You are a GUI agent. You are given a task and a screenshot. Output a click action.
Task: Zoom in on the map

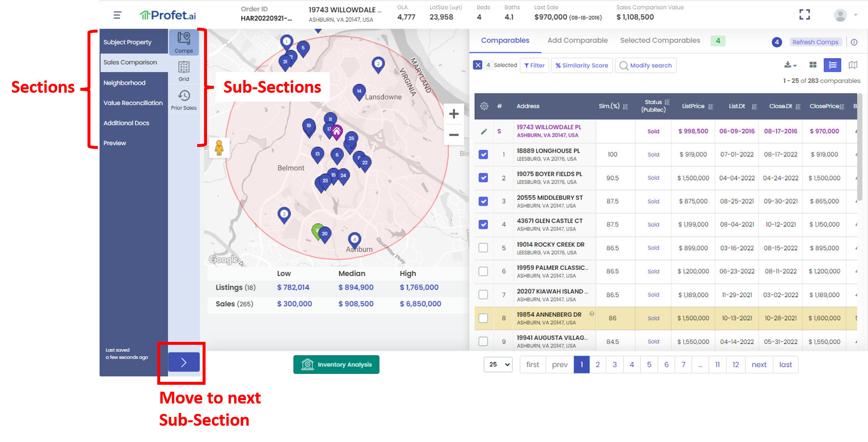click(453, 114)
